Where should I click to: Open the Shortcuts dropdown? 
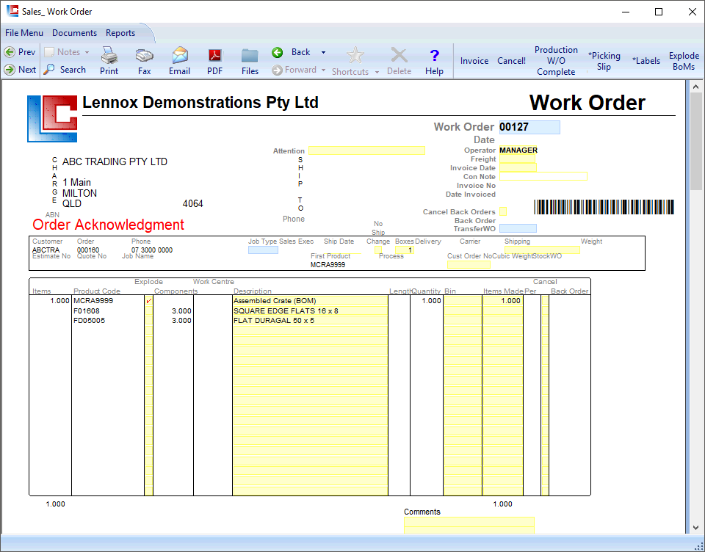click(x=376, y=73)
